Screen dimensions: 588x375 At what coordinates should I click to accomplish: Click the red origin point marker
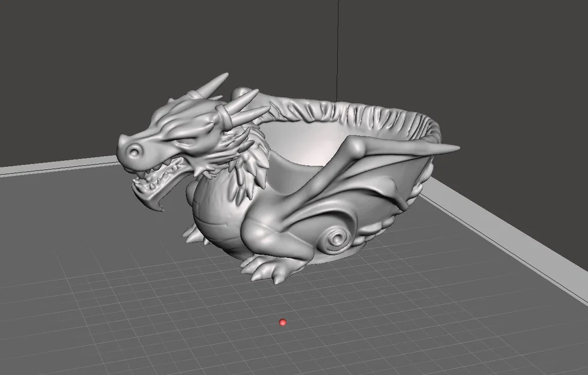click(x=283, y=322)
